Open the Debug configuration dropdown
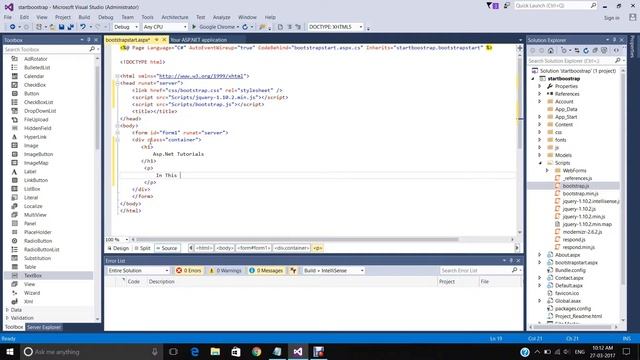Screen dimensions: 640x360 (126, 27)
